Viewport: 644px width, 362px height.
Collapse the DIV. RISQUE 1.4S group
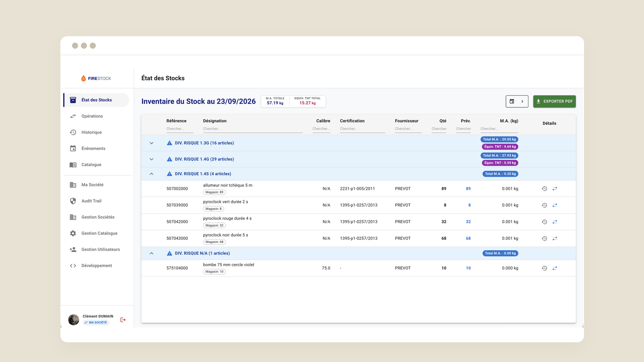[x=152, y=174]
